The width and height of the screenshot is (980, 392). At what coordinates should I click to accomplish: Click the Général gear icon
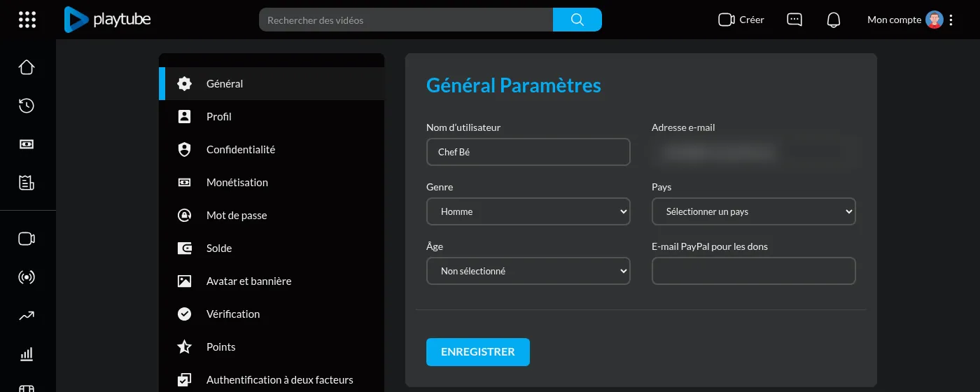[184, 83]
